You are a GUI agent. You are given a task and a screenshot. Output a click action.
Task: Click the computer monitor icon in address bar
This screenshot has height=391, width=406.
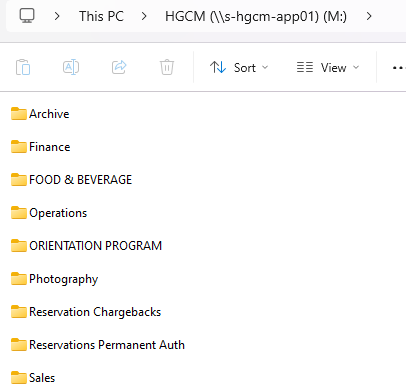tap(27, 15)
